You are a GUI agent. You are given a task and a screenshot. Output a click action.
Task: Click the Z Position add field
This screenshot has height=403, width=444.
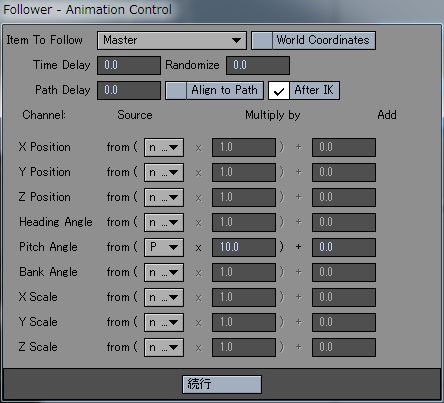(x=344, y=197)
